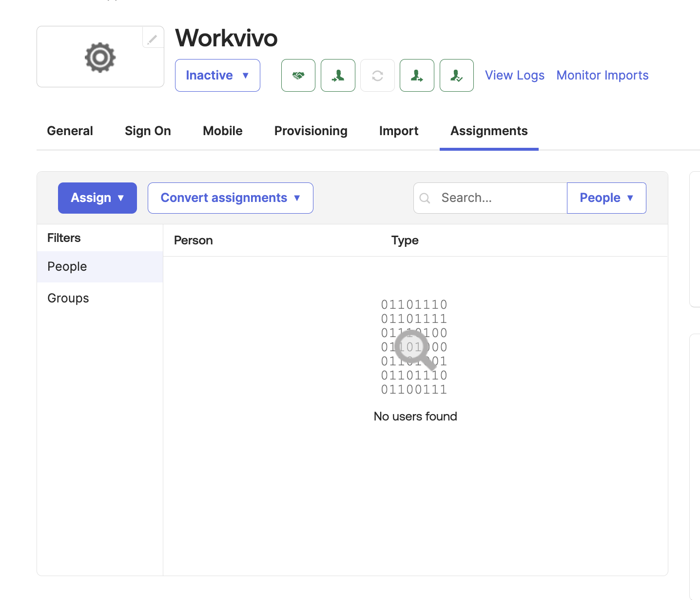
Task: Focus the Search input field
Action: (490, 198)
